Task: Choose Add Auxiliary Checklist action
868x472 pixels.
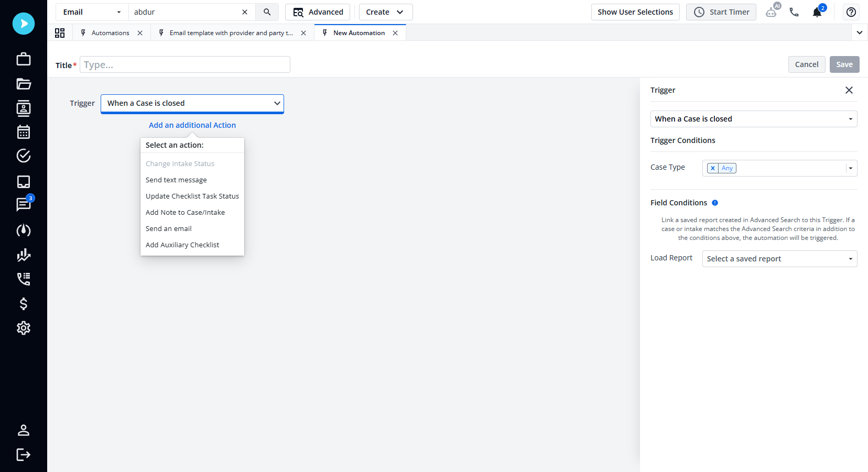Action: [182, 245]
